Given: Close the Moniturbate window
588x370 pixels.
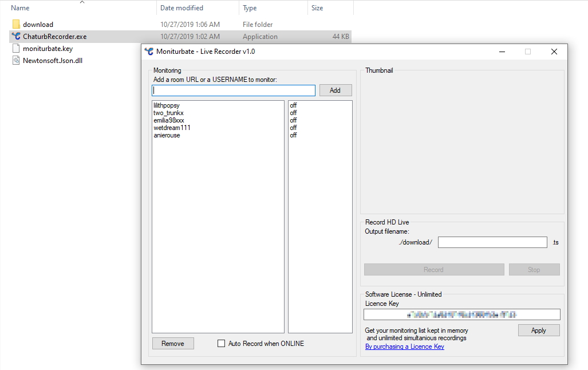Looking at the screenshot, I should tap(554, 52).
